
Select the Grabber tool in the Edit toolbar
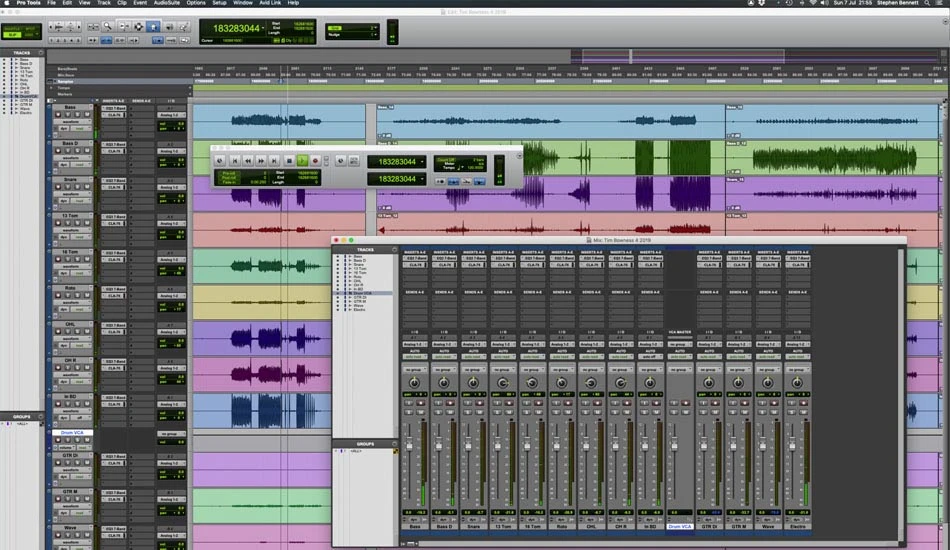[x=153, y=26]
